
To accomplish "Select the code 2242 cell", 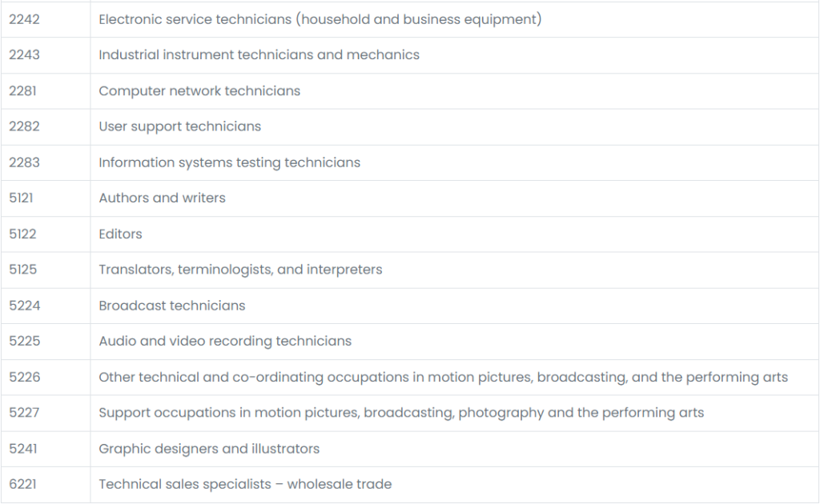I will coord(46,19).
